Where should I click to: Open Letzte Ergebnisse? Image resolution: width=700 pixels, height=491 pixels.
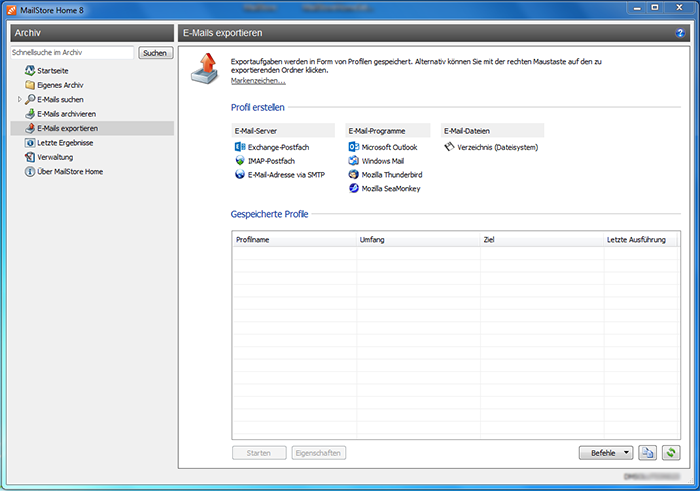65,143
